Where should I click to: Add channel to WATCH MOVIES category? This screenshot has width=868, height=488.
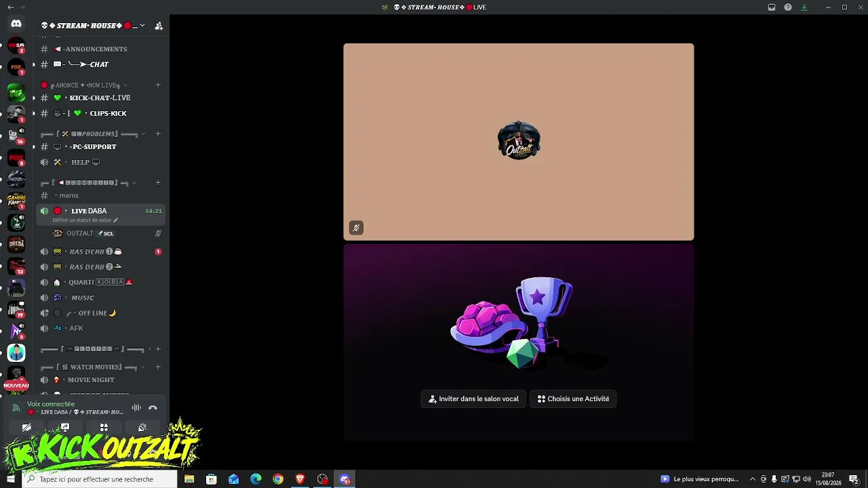pyautogui.click(x=158, y=367)
